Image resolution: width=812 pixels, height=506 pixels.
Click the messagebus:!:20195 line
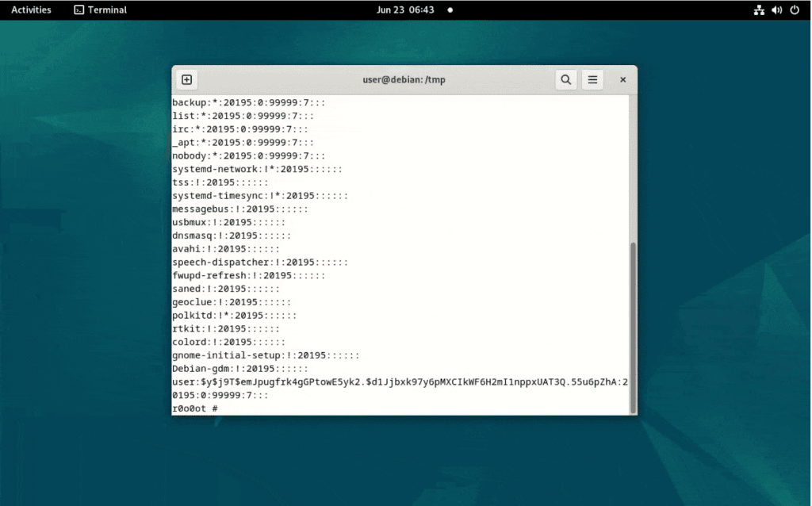[x=240, y=209]
